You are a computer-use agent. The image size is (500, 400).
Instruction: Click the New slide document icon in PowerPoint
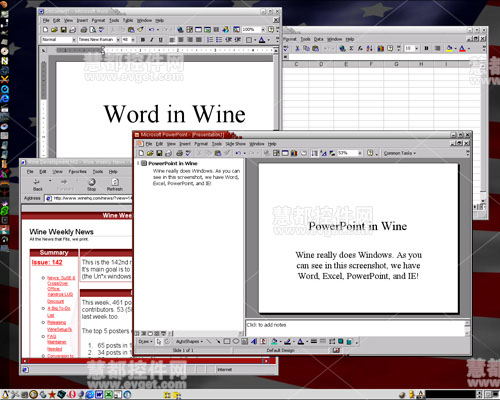click(x=141, y=153)
